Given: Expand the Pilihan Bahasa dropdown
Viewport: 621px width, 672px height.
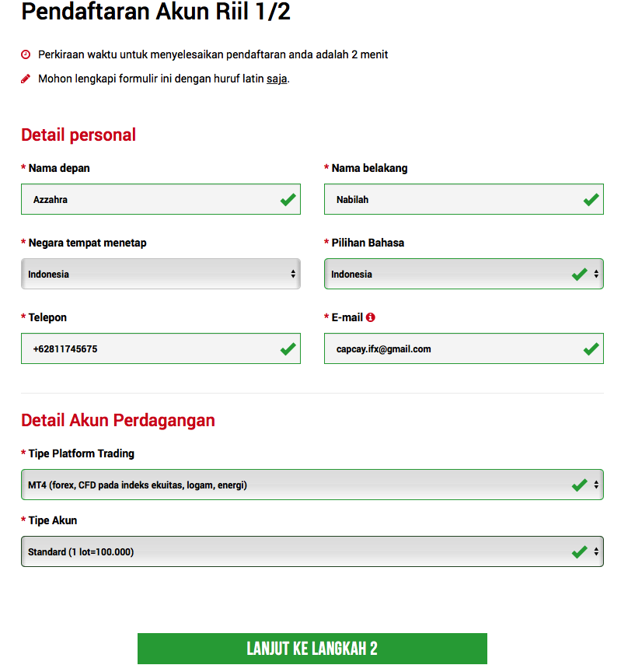Looking at the screenshot, I should pyautogui.click(x=463, y=274).
